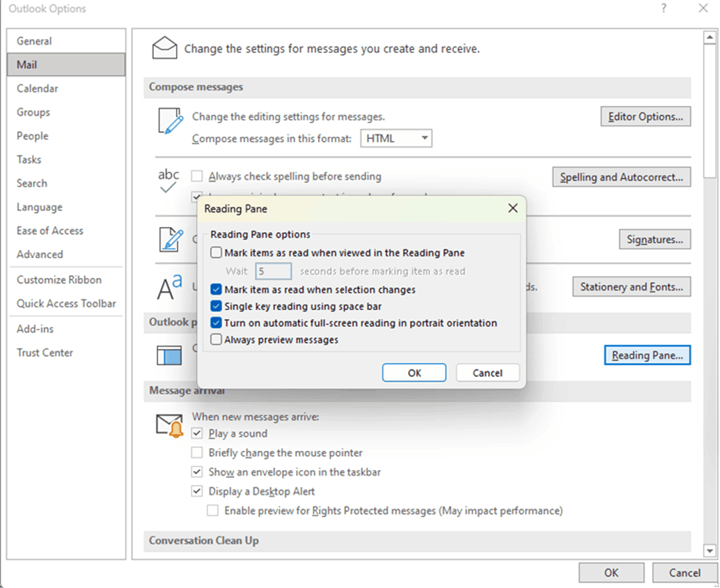
Task: Click the vertical scrollbar thumb
Action: point(710,111)
